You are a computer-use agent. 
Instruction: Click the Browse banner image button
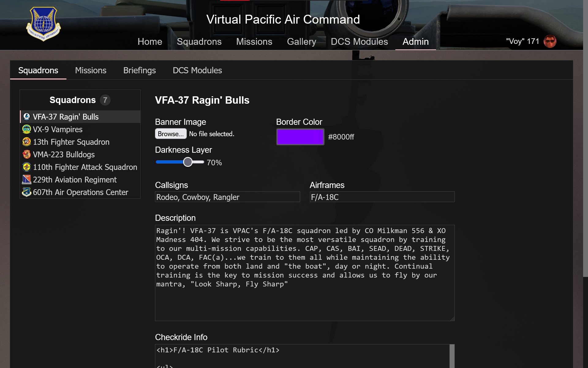(x=171, y=134)
